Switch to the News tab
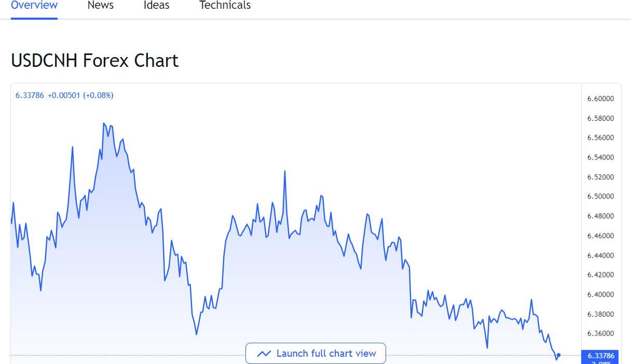Screen dimensions: 631x364 101,6
